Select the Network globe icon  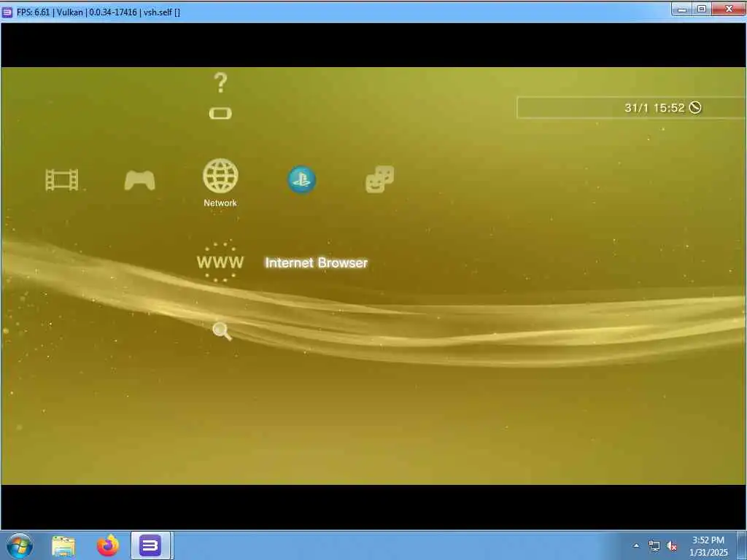coord(220,176)
